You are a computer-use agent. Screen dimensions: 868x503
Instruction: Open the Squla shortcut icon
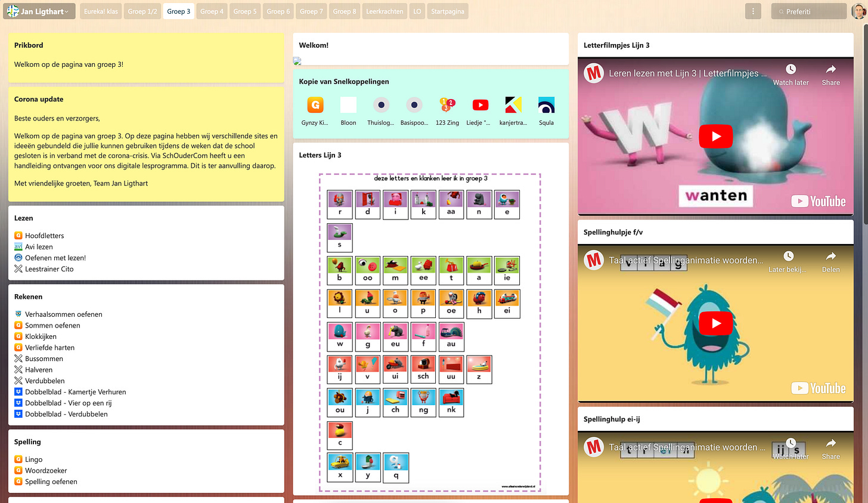pyautogui.click(x=546, y=105)
